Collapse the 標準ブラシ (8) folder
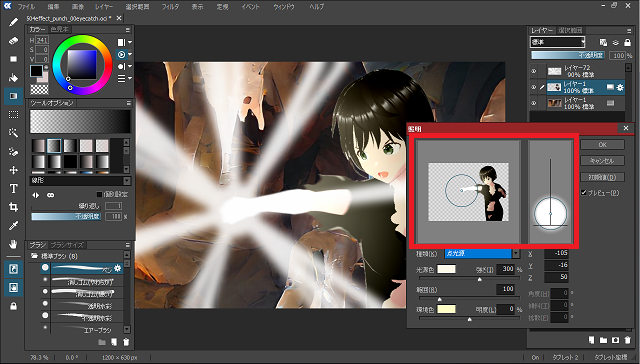The width and height of the screenshot is (640, 364). [x=35, y=256]
